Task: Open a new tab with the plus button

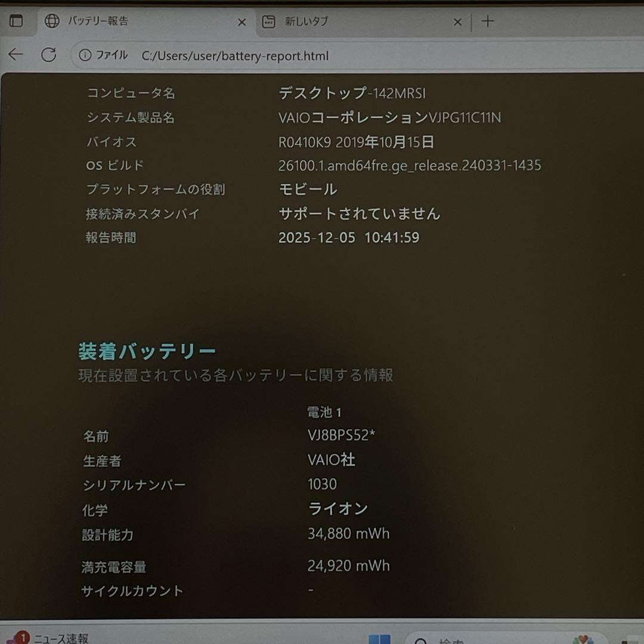Action: [488, 21]
